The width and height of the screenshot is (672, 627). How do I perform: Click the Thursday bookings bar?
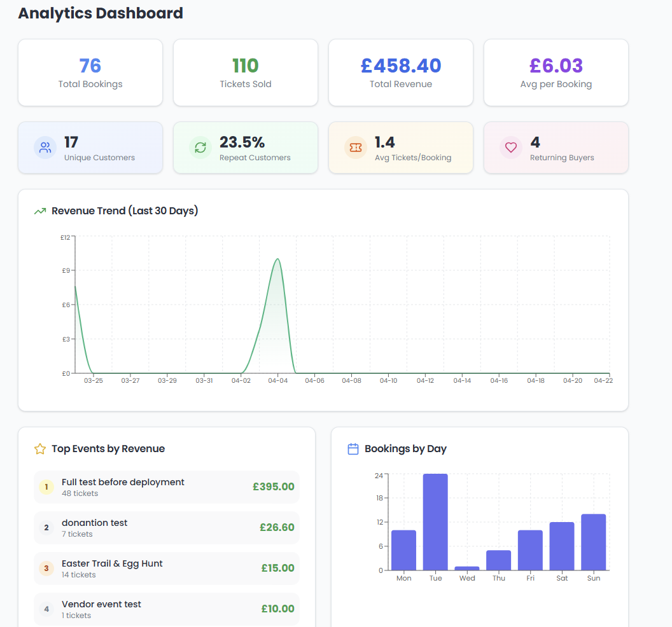pos(499,560)
